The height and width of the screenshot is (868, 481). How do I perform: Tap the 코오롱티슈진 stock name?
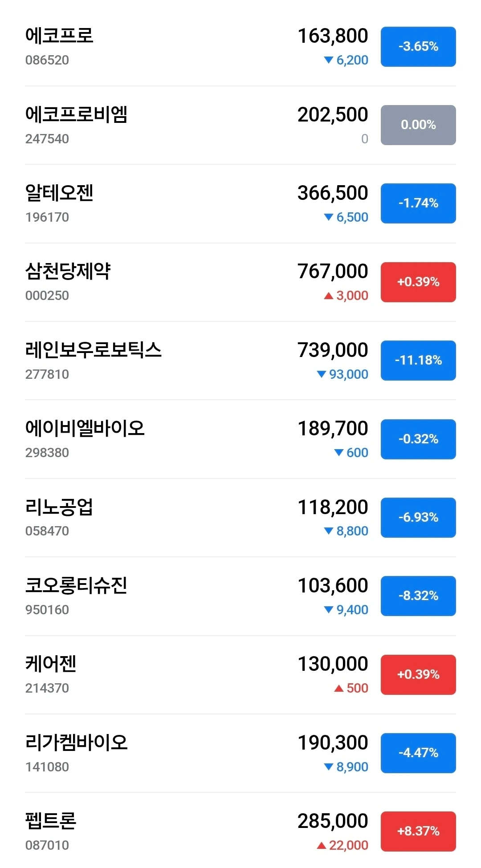pos(76,585)
